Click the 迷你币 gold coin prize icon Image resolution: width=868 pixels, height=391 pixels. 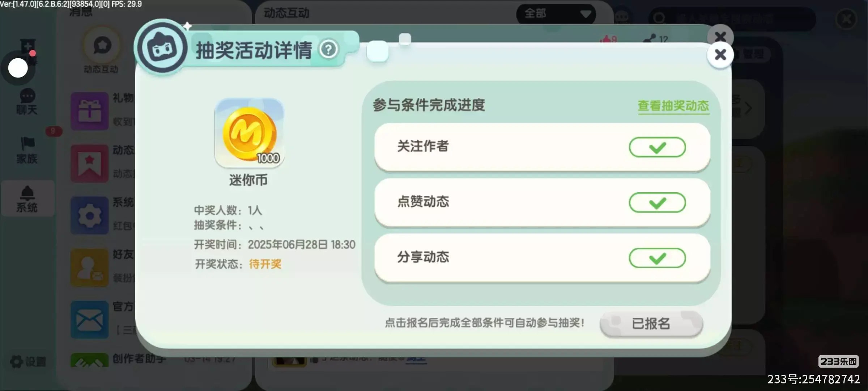pyautogui.click(x=249, y=133)
